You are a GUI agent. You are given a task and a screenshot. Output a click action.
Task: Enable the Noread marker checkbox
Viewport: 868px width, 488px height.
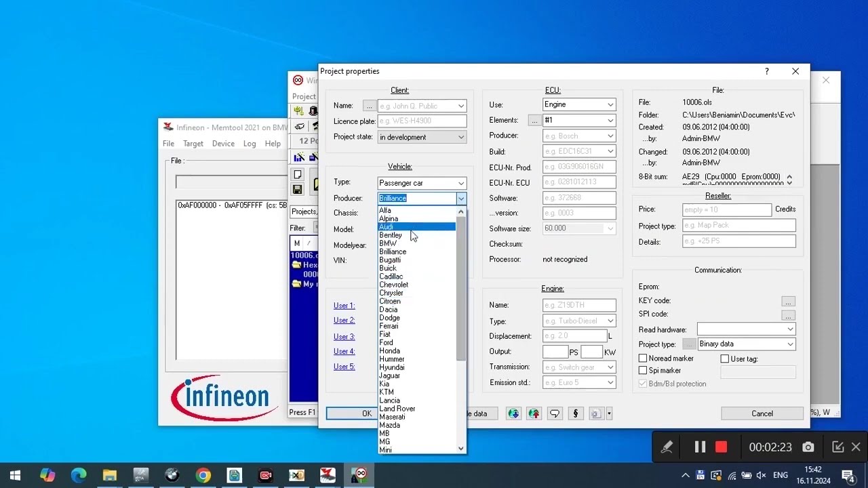(x=643, y=359)
